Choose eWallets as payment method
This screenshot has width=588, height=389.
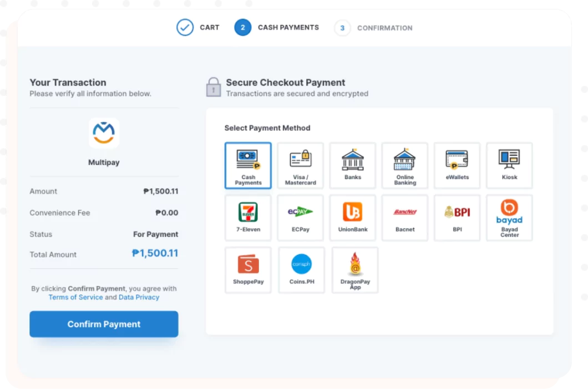457,165
